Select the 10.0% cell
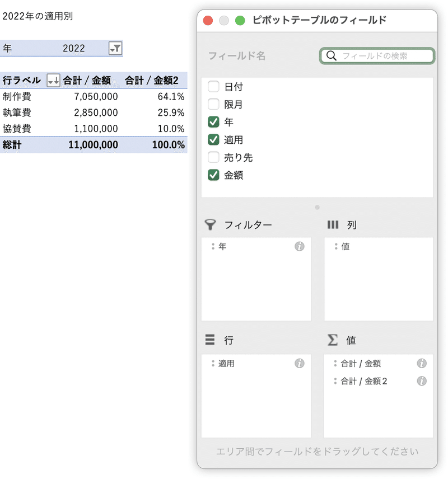This screenshot has width=448, height=479. pos(155,129)
